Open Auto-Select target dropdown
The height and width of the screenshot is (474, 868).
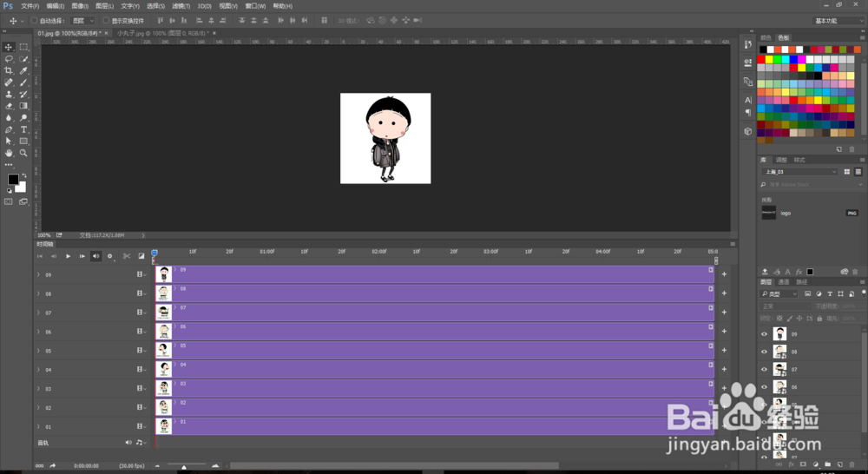(83, 21)
